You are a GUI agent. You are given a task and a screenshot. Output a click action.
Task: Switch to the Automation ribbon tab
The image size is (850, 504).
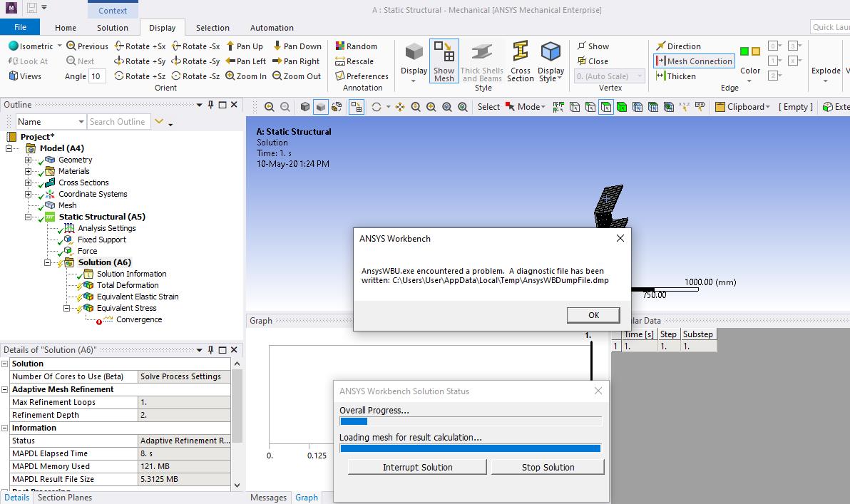(x=272, y=28)
